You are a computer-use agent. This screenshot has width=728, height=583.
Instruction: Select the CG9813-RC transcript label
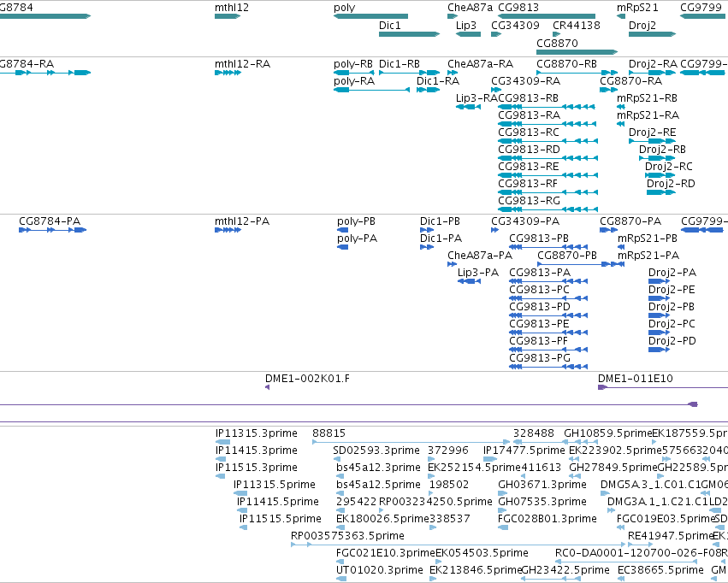pos(529,132)
